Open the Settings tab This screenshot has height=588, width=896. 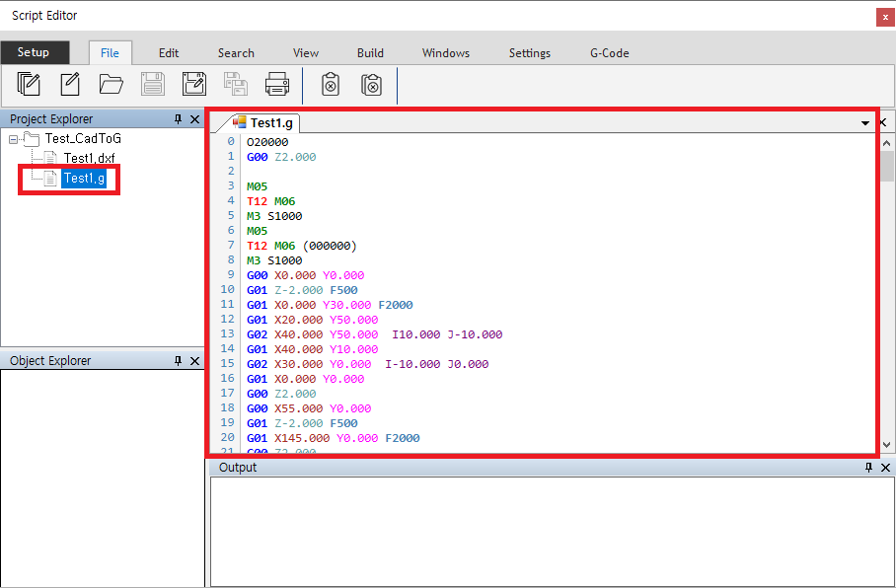[x=530, y=53]
